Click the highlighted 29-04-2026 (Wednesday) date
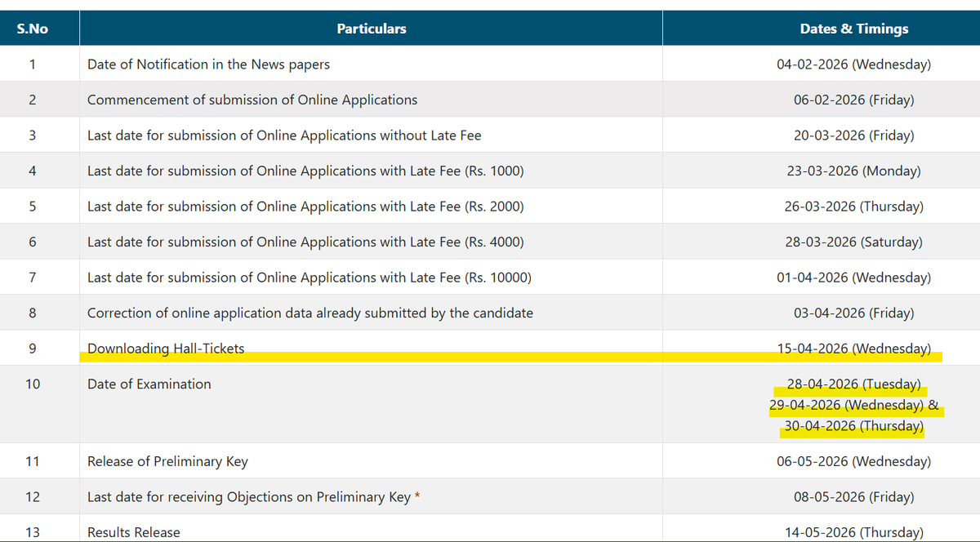980x542 pixels. (854, 405)
